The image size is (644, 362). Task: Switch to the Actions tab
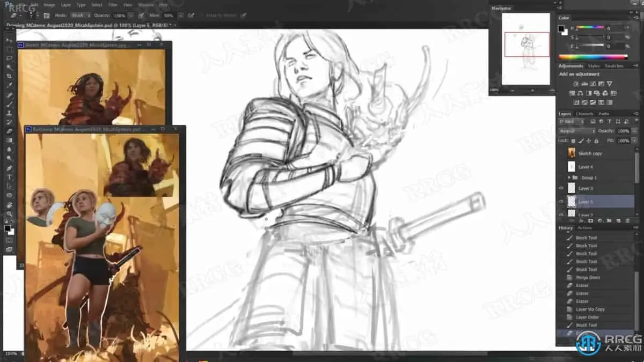[584, 228]
